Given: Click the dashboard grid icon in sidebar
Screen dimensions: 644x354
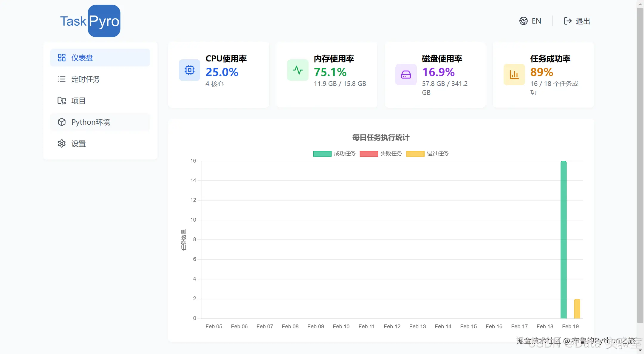Looking at the screenshot, I should tap(61, 58).
